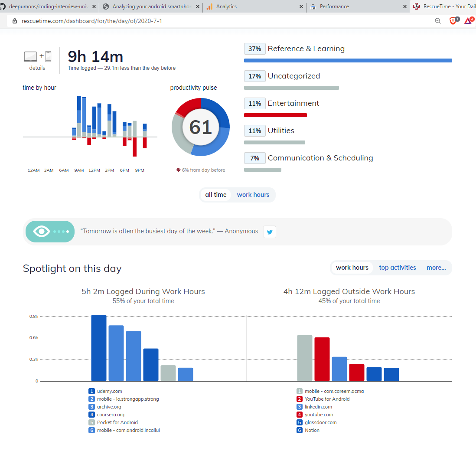
Task: Click the 11% Entertainment badge
Action: pyautogui.click(x=255, y=104)
